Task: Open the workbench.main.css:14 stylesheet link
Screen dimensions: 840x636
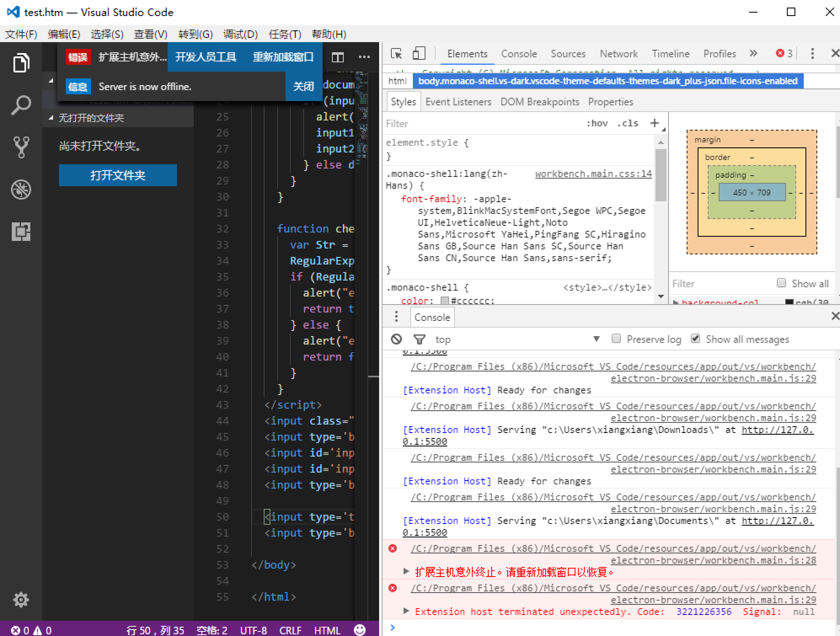Action: pyautogui.click(x=593, y=173)
